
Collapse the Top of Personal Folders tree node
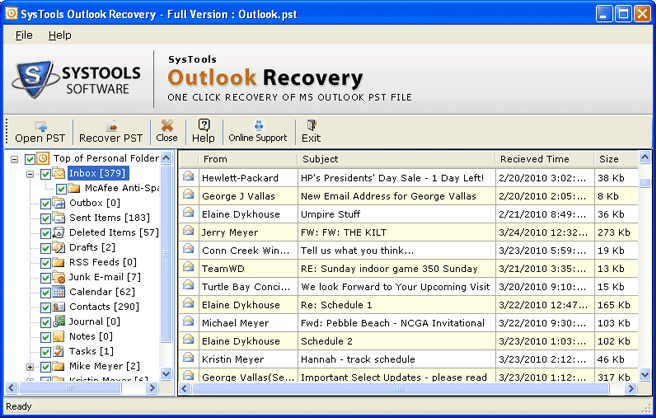pos(14,159)
